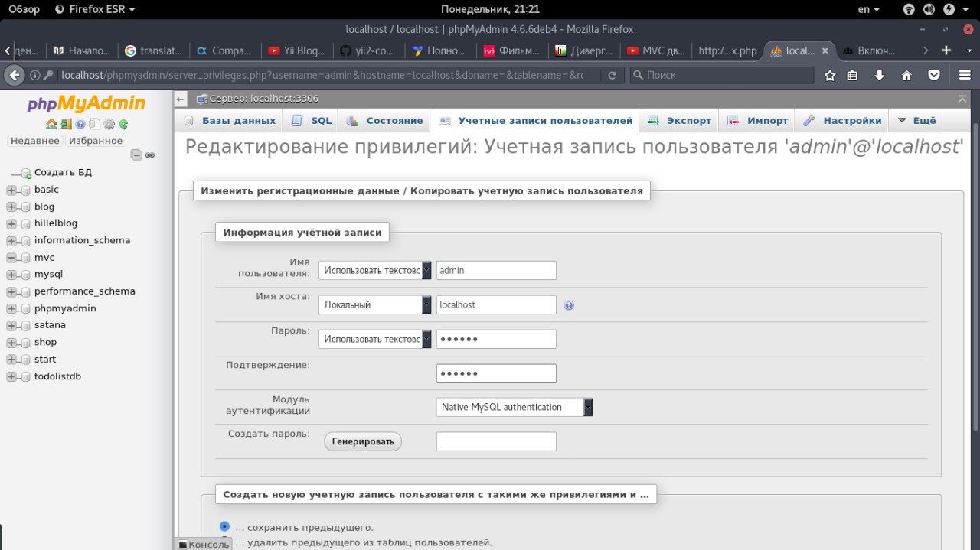980x550 pixels.
Task: Open the Состояние tab
Action: point(384,121)
